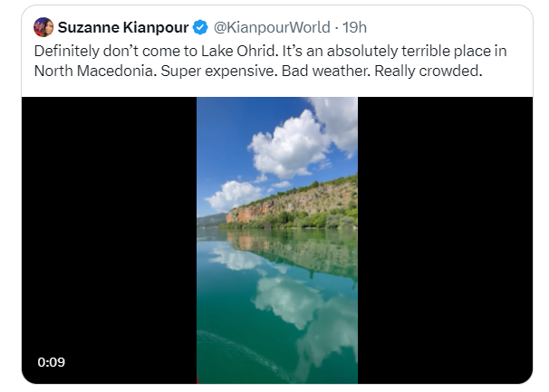Click the phrase "Bad weather." in the tweet
This screenshot has width=549, height=392.
326,71
